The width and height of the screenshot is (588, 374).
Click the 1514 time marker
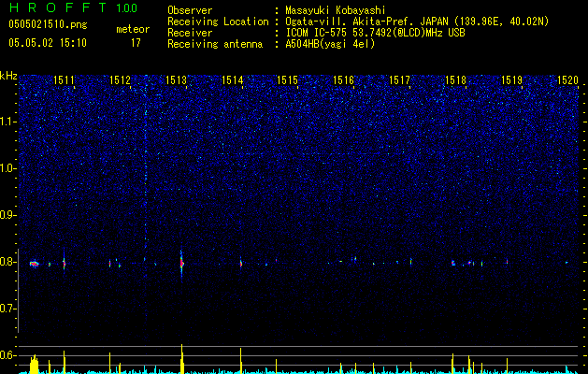[x=232, y=80]
